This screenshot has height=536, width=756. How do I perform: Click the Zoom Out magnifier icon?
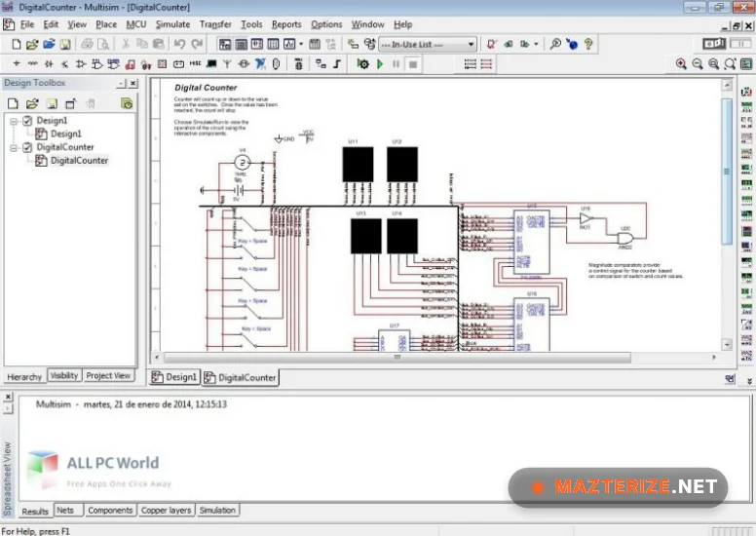tap(698, 64)
